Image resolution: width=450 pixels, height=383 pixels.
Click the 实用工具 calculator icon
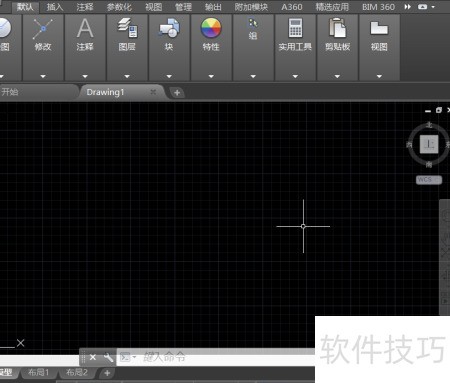click(x=295, y=28)
